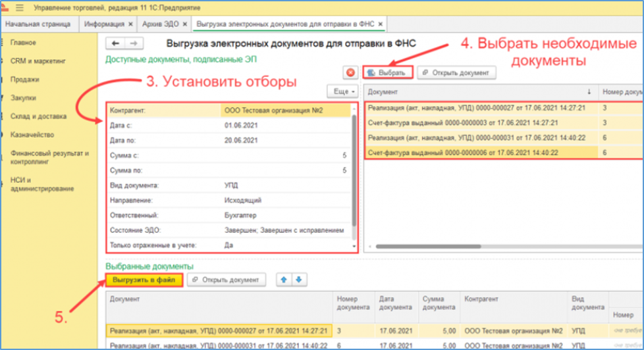Click Состояние ЭДО filter value

pyautogui.click(x=284, y=230)
